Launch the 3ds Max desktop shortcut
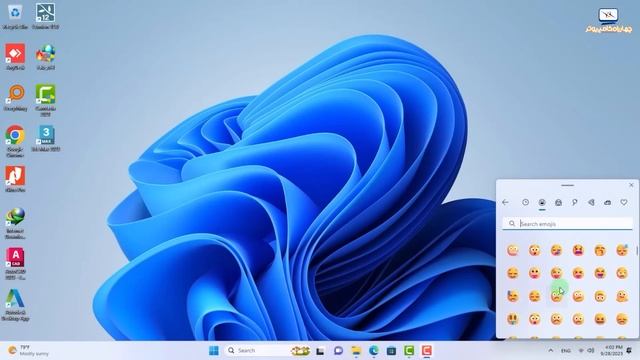This screenshot has height=360, width=640. [x=45, y=139]
